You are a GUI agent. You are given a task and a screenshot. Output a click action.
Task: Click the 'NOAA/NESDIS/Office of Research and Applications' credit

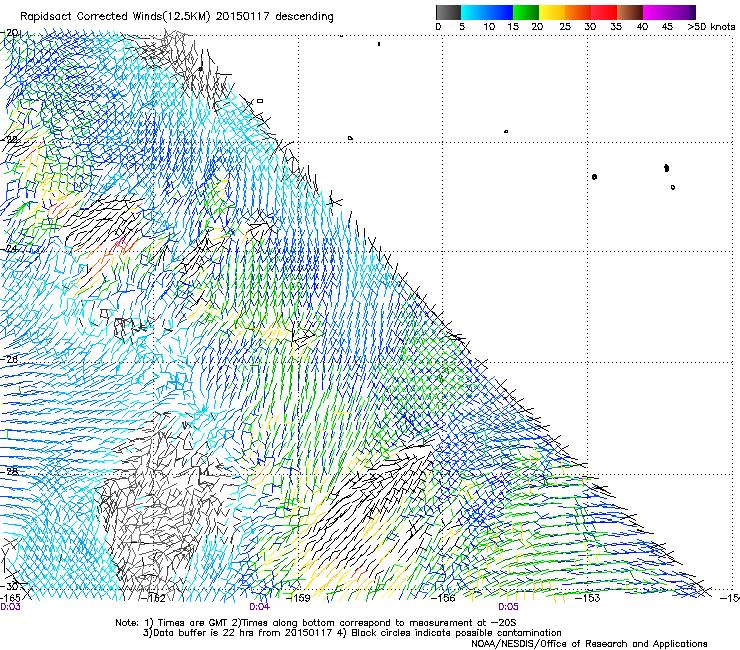click(589, 644)
